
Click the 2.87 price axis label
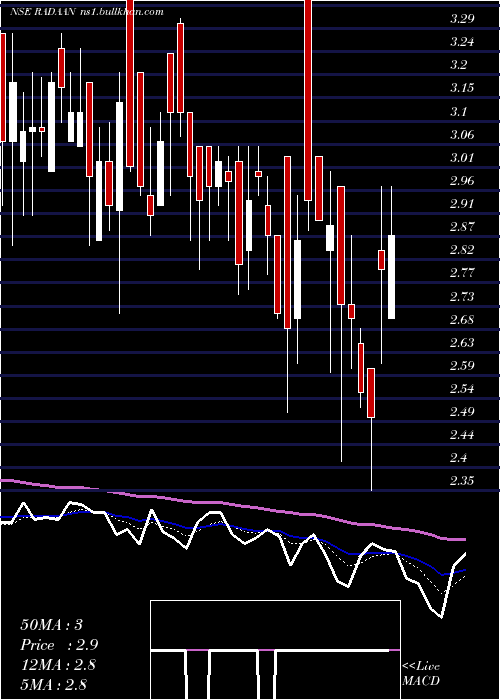462,227
